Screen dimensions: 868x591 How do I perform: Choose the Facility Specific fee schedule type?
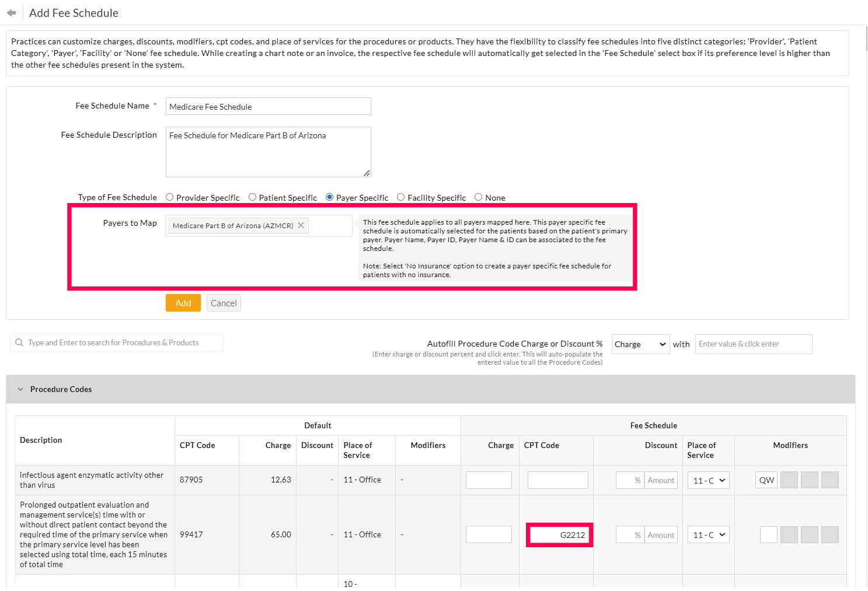click(400, 197)
